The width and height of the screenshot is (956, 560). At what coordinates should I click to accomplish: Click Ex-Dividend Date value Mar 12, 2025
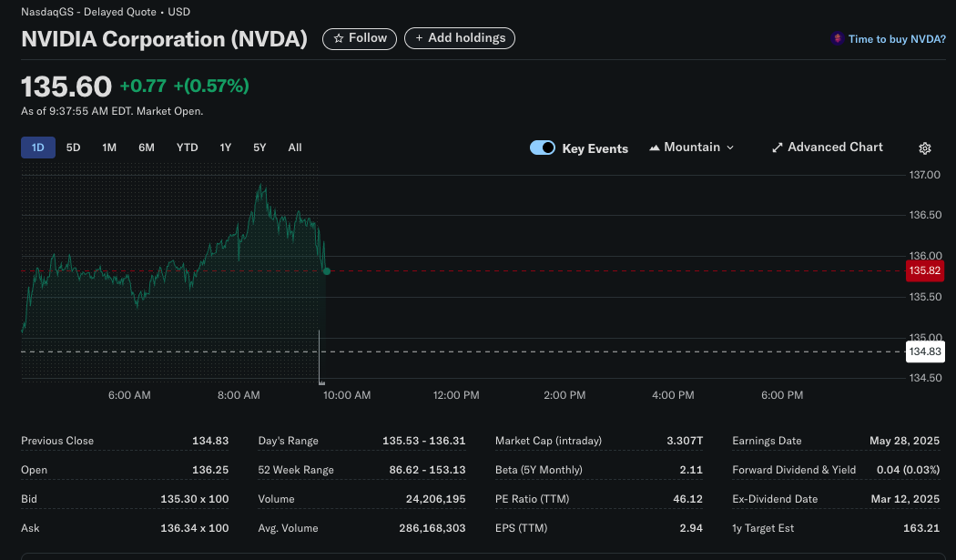click(905, 499)
